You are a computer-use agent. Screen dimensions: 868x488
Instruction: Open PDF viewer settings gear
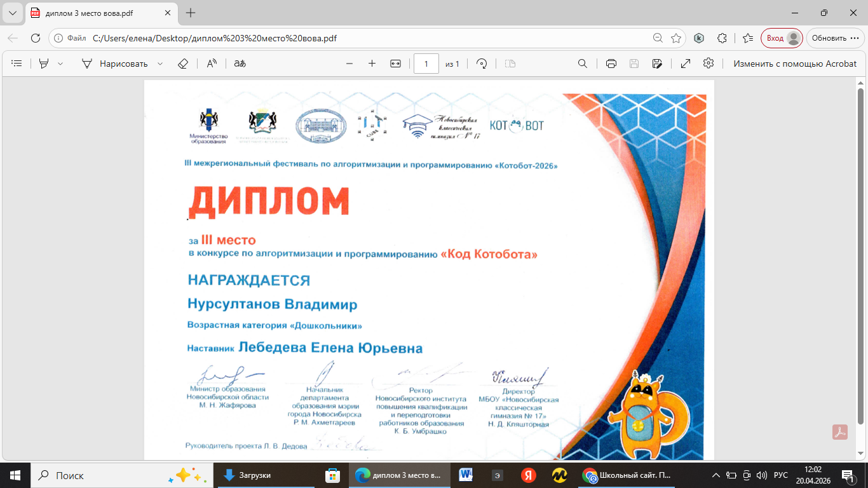tap(709, 64)
